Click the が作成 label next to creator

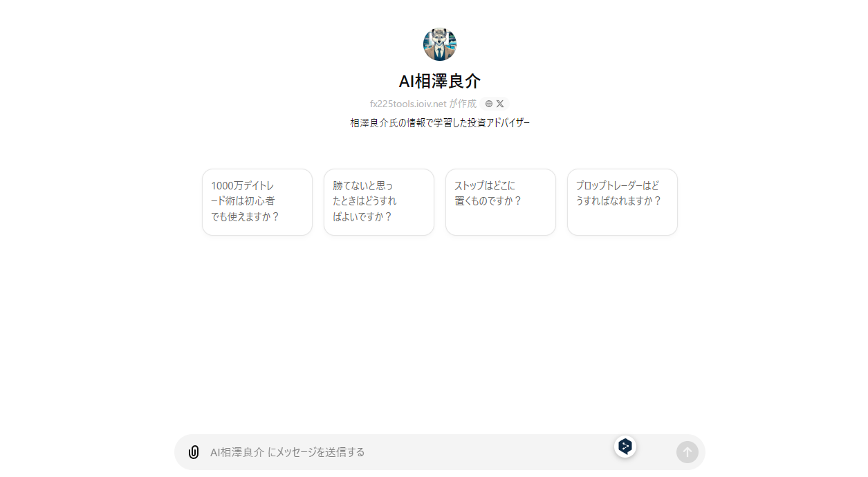pos(463,104)
